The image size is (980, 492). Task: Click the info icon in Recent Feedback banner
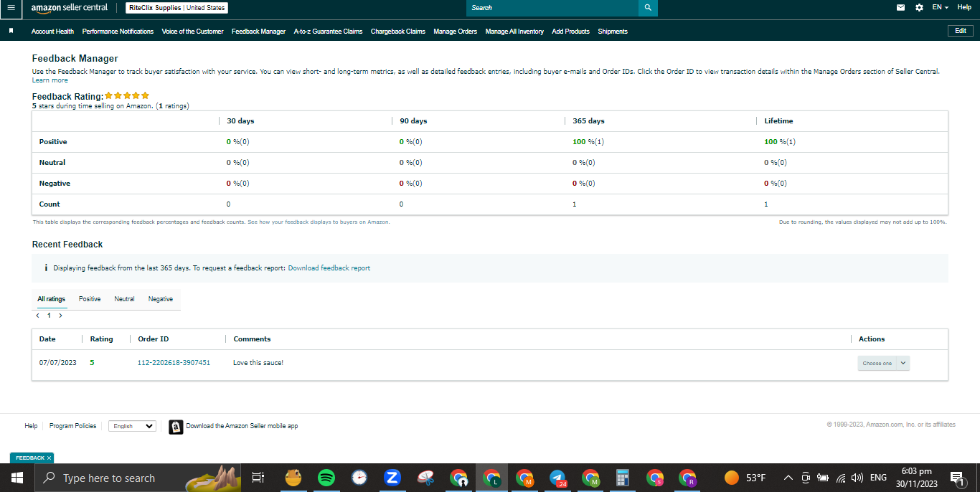46,268
